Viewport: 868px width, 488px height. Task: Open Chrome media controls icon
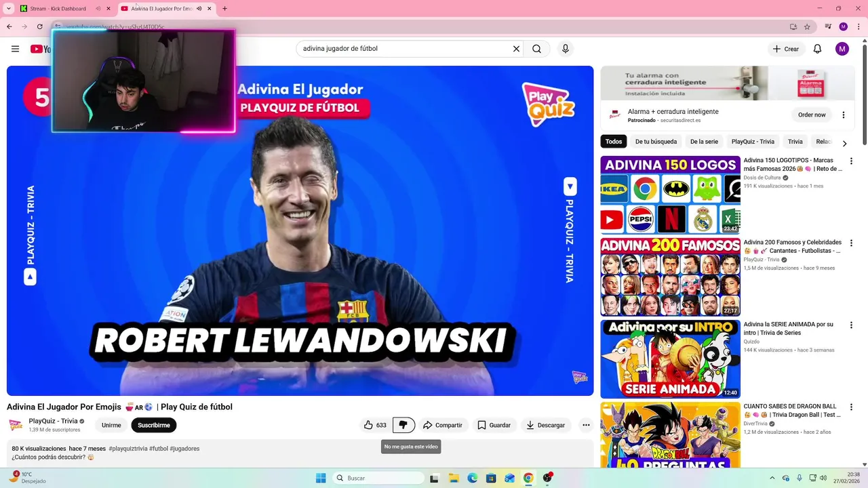(x=828, y=26)
